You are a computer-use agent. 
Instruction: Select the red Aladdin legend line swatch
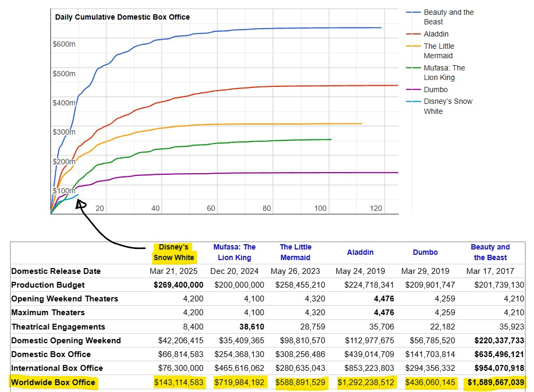pos(414,34)
